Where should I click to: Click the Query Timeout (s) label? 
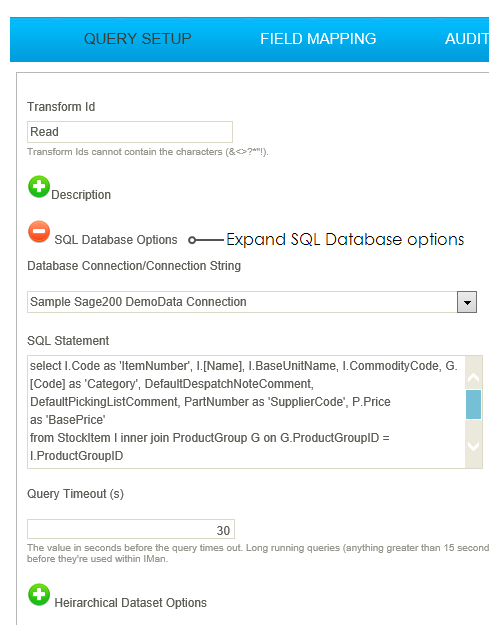tap(75, 494)
